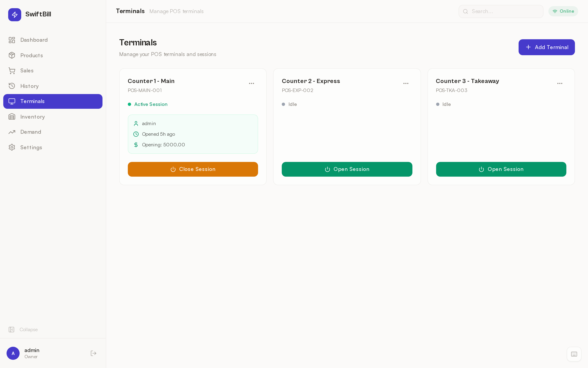Click the power icon in Close Session
Screen dimensions: 588x368
pos(173,169)
